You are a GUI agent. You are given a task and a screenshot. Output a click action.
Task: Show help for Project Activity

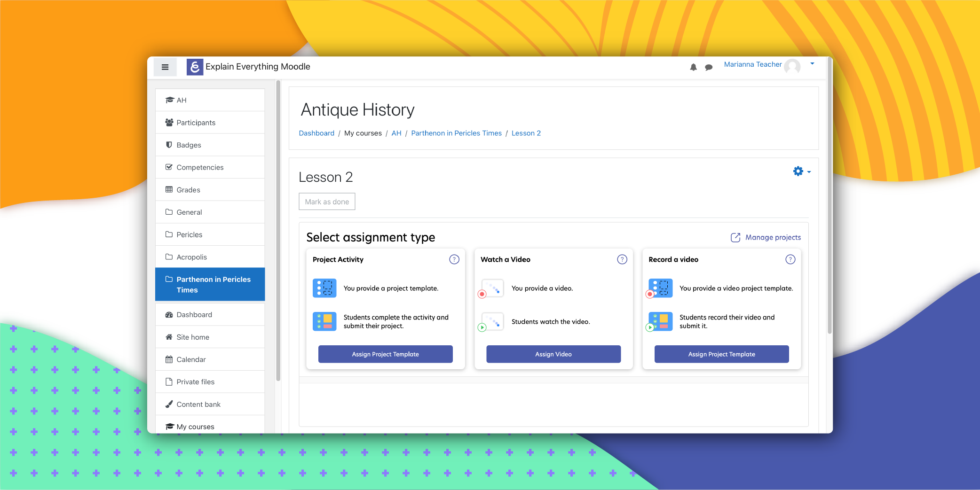click(454, 259)
